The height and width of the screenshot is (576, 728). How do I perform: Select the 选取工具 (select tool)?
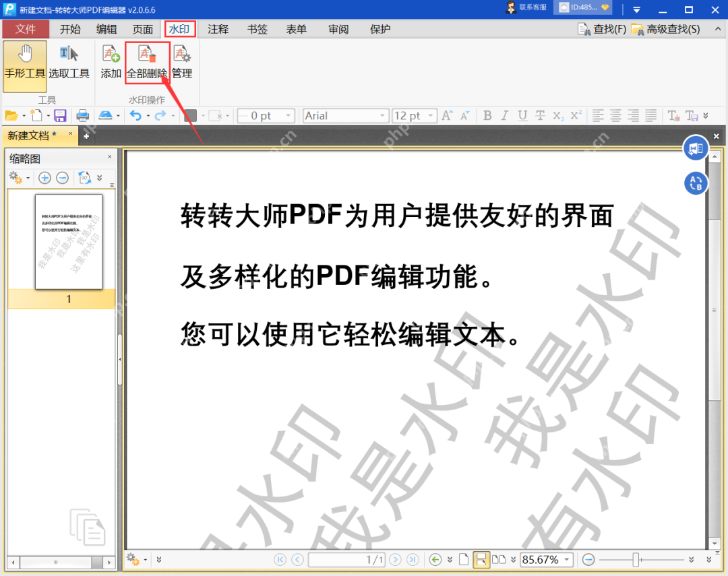point(69,64)
